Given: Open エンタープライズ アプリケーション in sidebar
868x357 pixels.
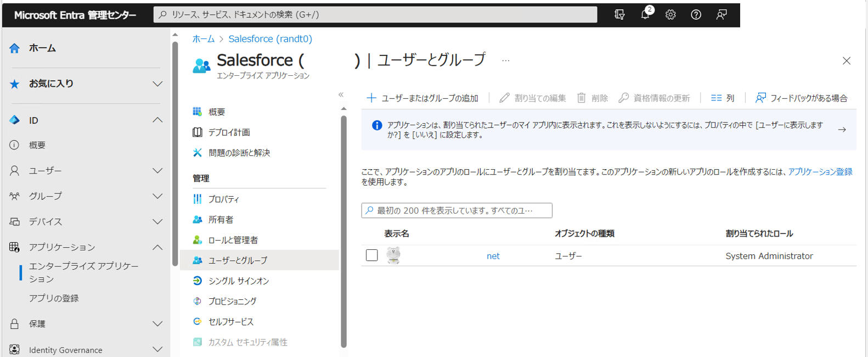Looking at the screenshot, I should click(83, 272).
